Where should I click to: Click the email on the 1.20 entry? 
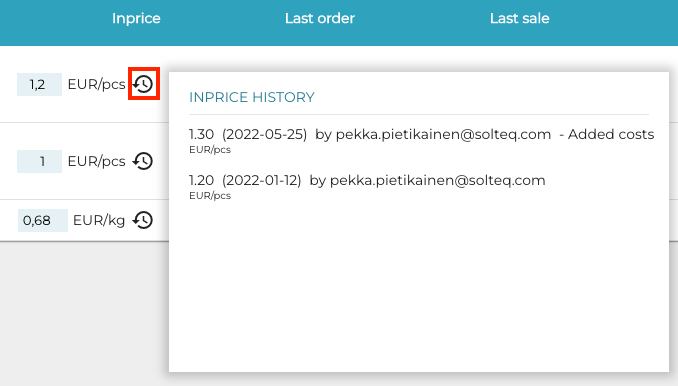(438, 180)
